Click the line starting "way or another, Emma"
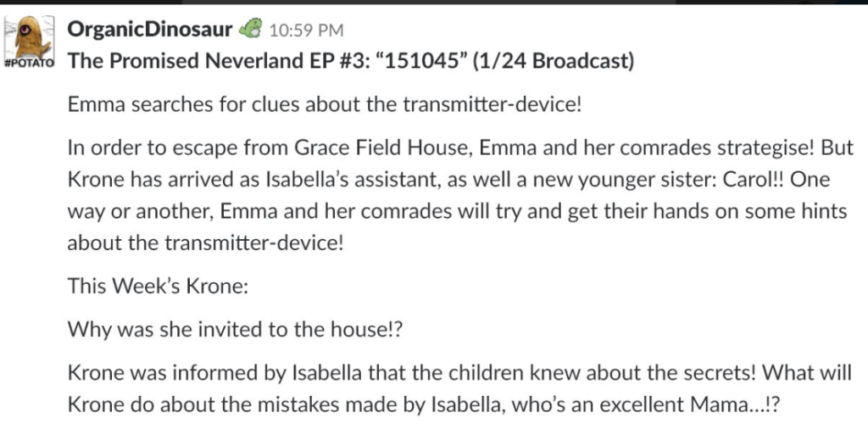 point(457,212)
